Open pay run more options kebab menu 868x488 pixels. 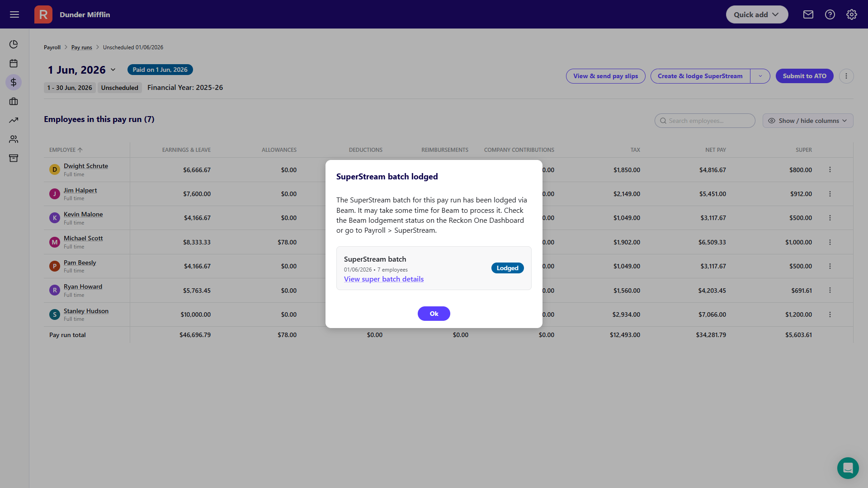[x=846, y=76]
